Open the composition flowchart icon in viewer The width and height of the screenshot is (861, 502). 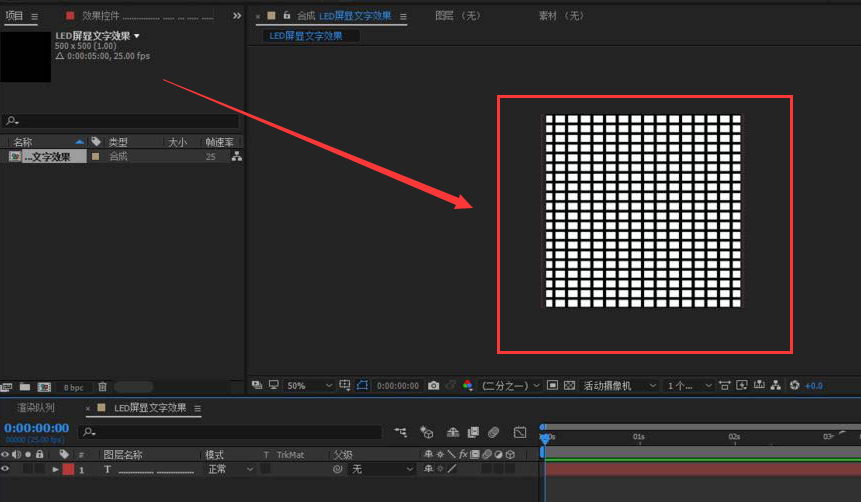(776, 385)
